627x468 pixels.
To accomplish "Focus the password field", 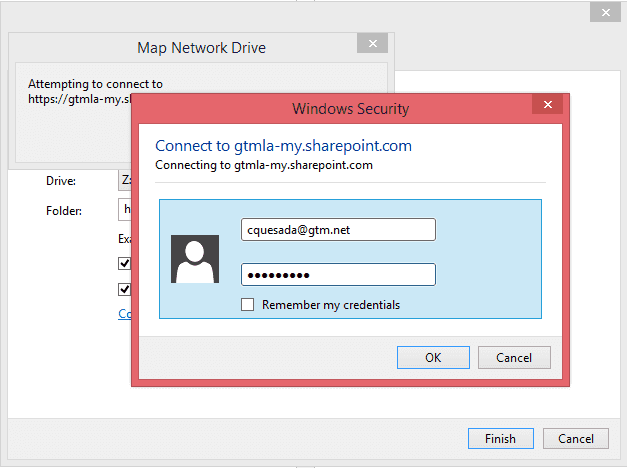I will tap(338, 274).
